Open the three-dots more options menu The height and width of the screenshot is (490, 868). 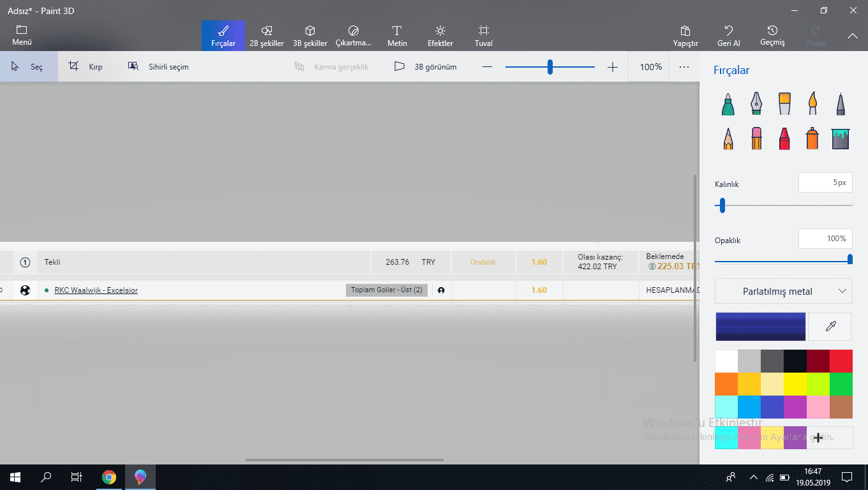pyautogui.click(x=684, y=66)
